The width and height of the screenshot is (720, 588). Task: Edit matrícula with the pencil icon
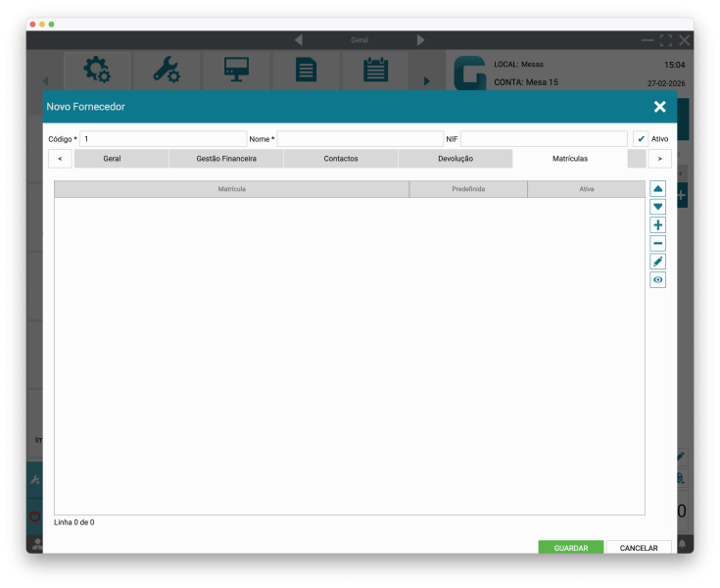click(657, 262)
